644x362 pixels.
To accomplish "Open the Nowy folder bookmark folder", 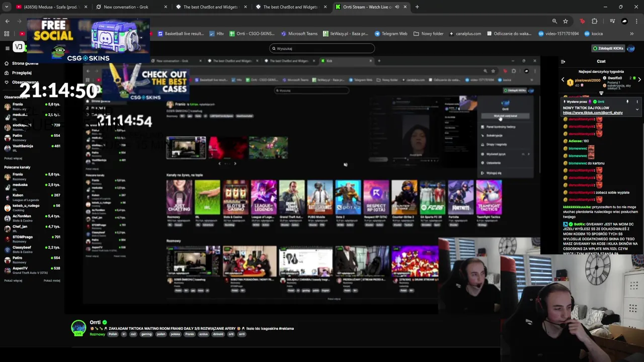I will point(429,34).
